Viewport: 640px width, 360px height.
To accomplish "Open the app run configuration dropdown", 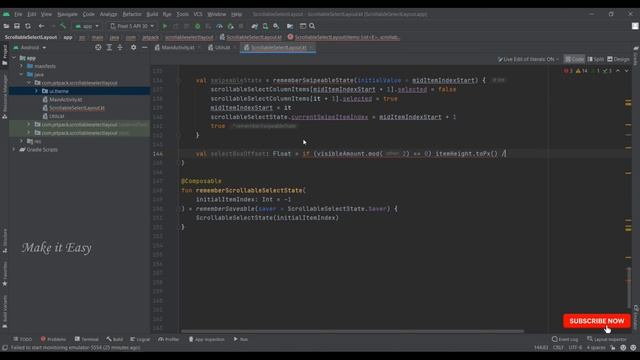I will pyautogui.click(x=87, y=26).
